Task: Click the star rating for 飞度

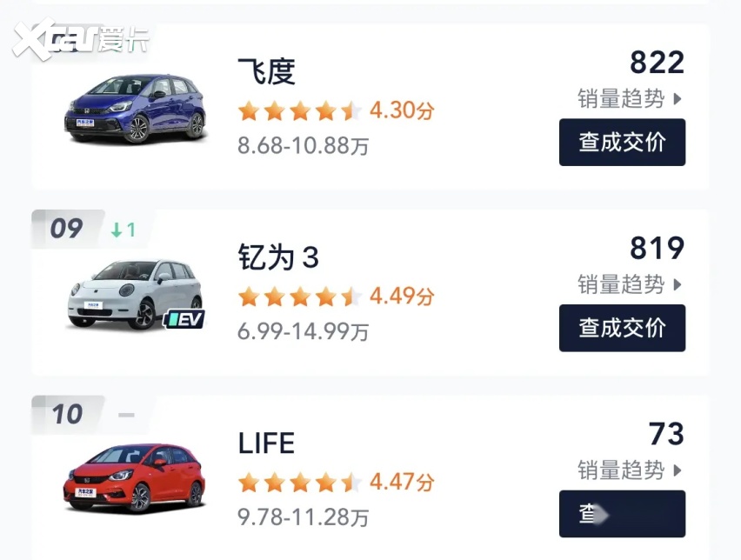Action: click(300, 111)
